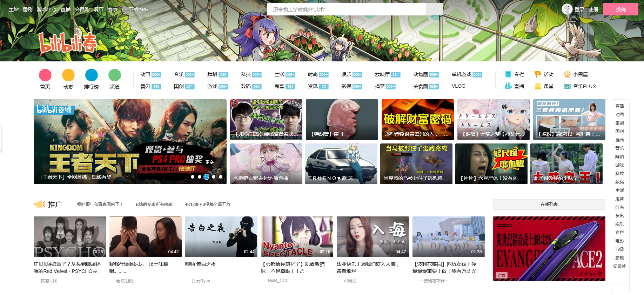Open the OPPO ACE2 Evangelion ad
The height and width of the screenshot is (295, 644).
point(549,249)
